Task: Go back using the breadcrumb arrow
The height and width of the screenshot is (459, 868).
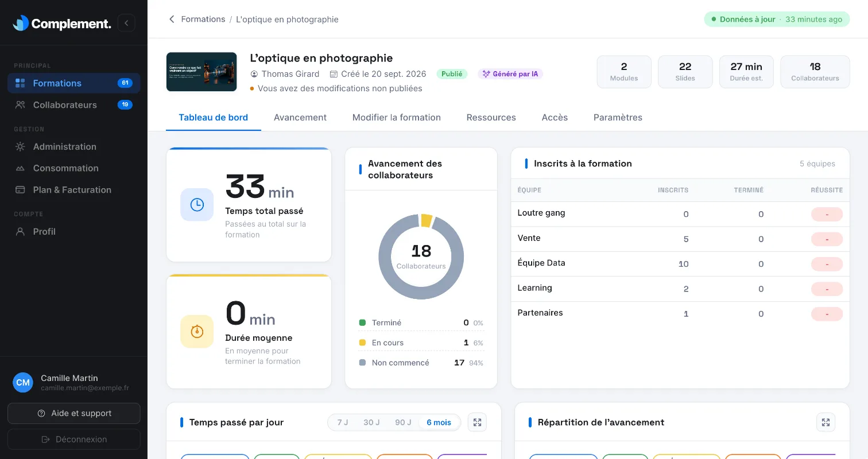Action: (x=171, y=19)
